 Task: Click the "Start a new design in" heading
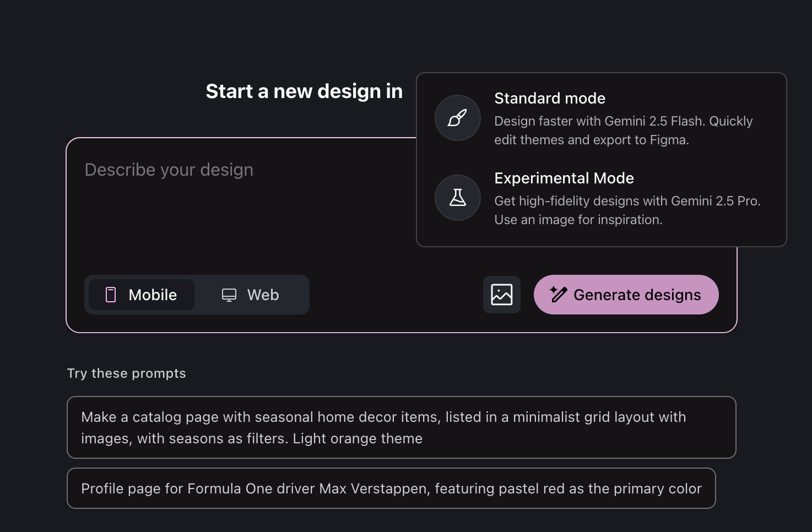[x=304, y=91]
